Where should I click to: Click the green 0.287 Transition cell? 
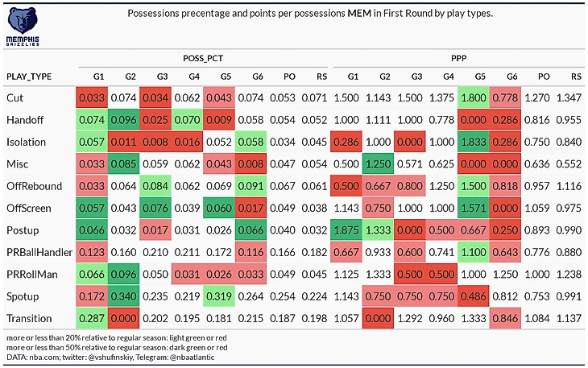(99, 318)
